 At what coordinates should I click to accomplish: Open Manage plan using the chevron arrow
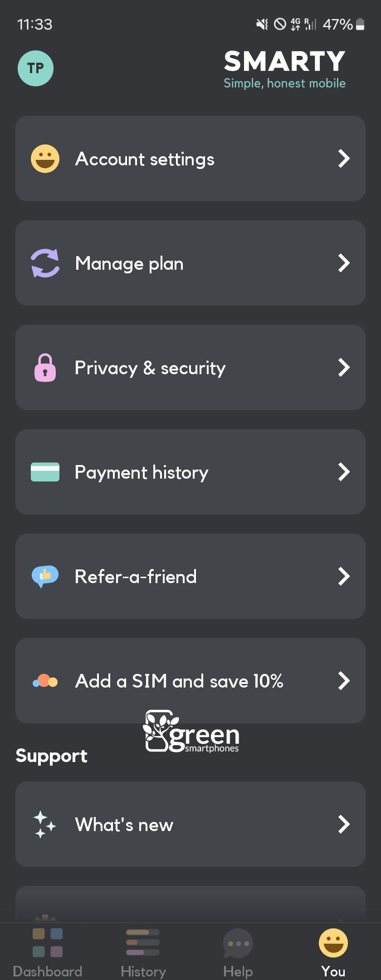pos(344,263)
